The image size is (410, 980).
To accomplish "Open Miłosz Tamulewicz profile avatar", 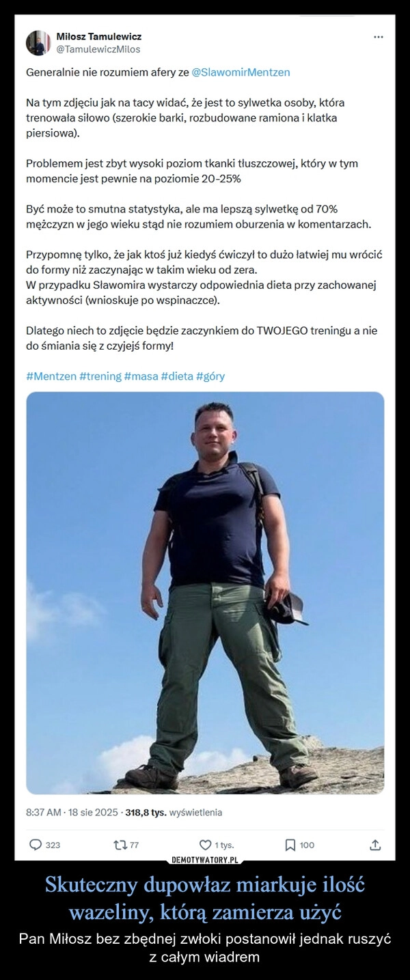I will pyautogui.click(x=38, y=42).
